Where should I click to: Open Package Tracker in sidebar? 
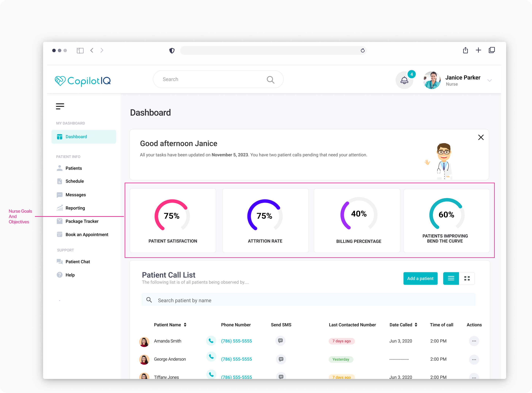pyautogui.click(x=82, y=221)
